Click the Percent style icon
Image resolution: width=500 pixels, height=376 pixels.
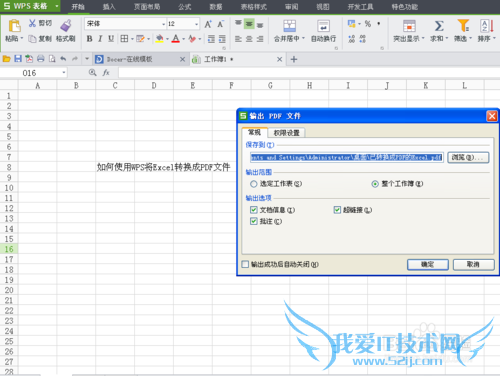pos(368,24)
